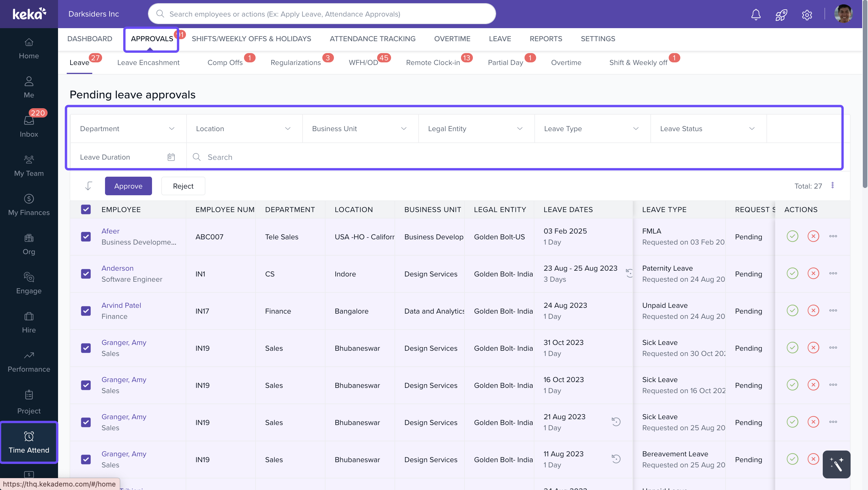Screen dimensions: 868x490
Task: Open the Leave Type filter dropdown
Action: tap(592, 129)
